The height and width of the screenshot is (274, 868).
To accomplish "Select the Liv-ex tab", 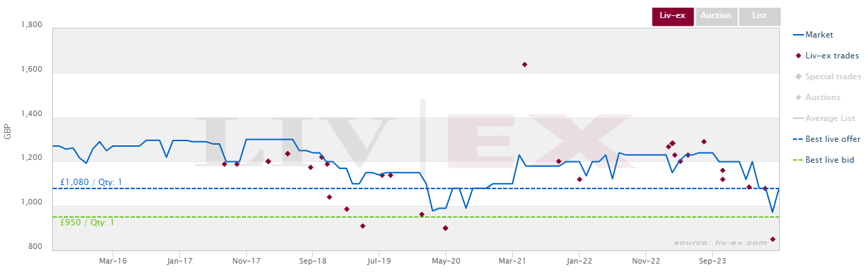I will pyautogui.click(x=673, y=16).
